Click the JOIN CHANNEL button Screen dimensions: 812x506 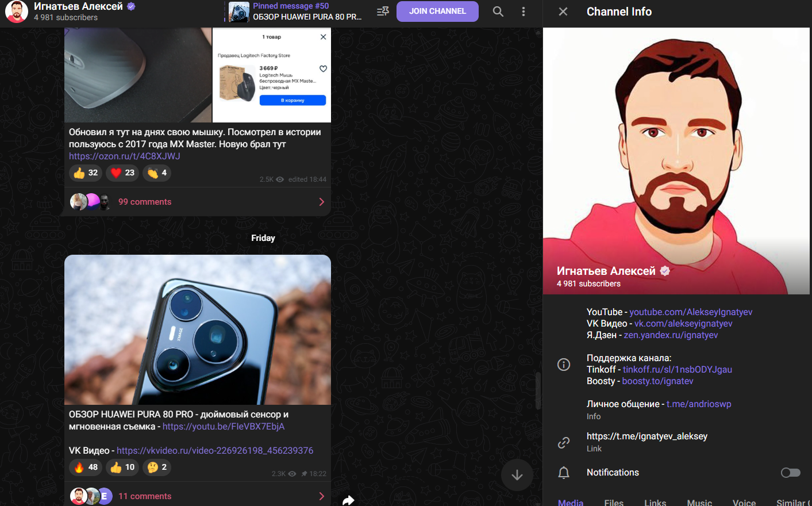437,11
